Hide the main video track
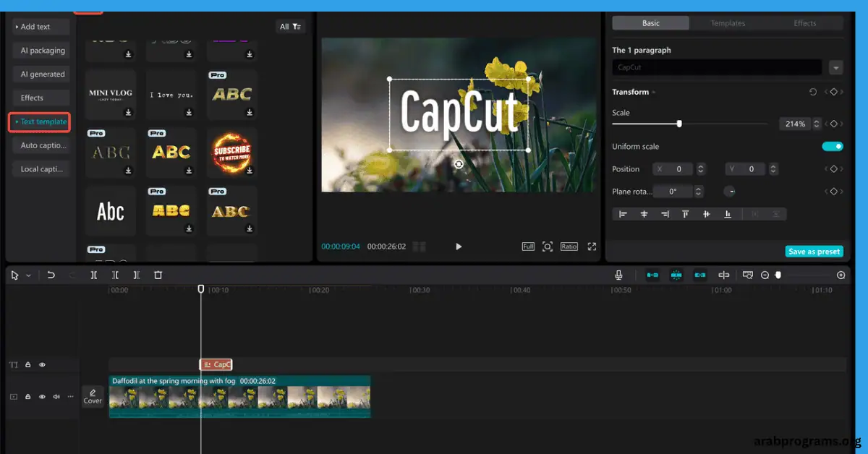Viewport: 868px width, 454px height. (42, 397)
